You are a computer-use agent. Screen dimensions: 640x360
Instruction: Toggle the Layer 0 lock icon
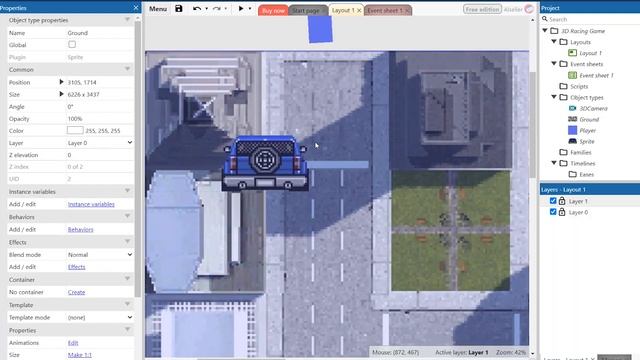click(562, 212)
